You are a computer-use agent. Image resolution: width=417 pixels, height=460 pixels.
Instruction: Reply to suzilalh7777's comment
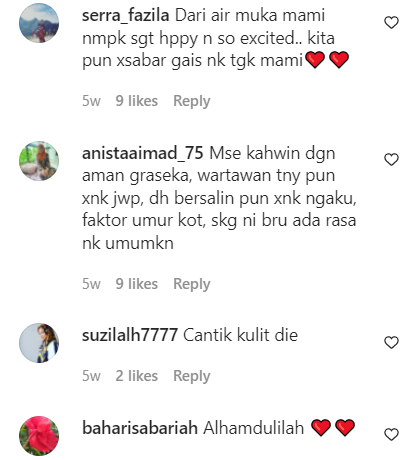192,376
